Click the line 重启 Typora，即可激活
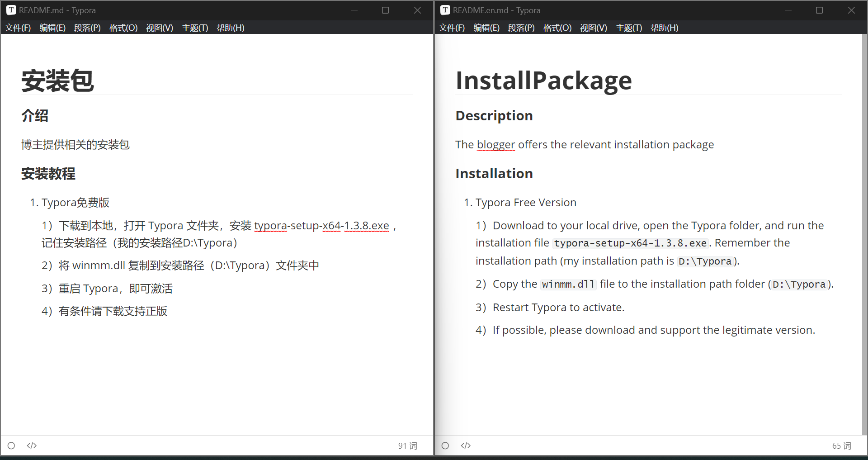The height and width of the screenshot is (460, 868). click(x=107, y=289)
